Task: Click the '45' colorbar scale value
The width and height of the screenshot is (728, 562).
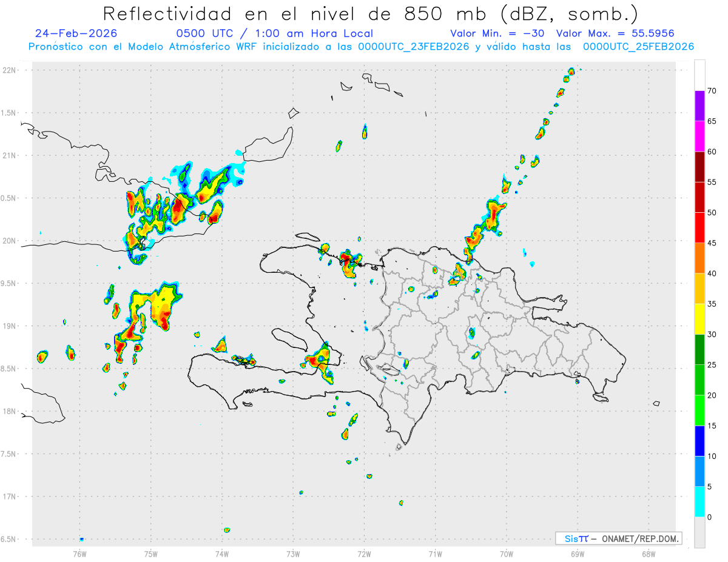Action: [712, 243]
